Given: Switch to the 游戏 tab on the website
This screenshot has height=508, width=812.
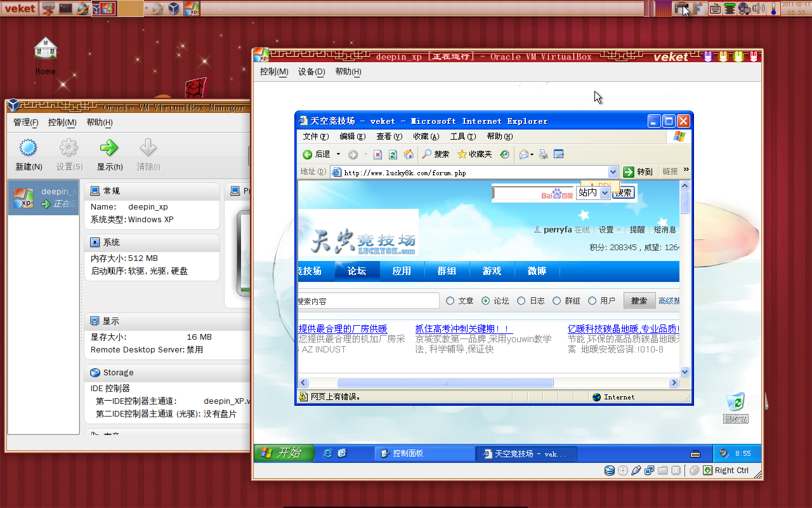Looking at the screenshot, I should point(492,271).
